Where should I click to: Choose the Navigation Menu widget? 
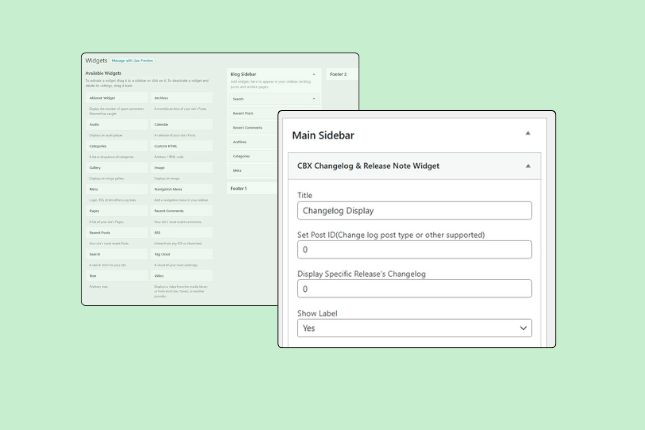[x=182, y=189]
